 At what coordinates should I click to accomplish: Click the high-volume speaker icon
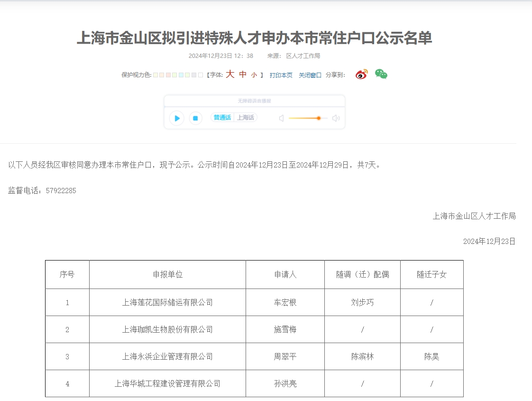point(336,118)
